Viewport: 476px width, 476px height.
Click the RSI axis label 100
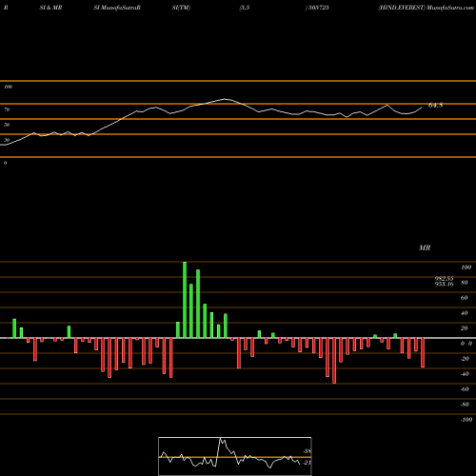[x=8, y=87]
